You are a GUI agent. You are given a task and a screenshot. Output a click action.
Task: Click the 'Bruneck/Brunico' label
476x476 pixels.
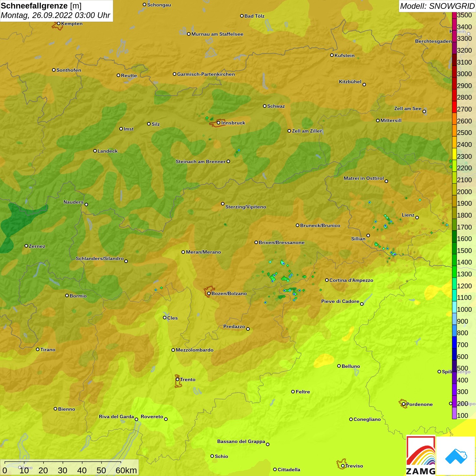[x=320, y=225]
